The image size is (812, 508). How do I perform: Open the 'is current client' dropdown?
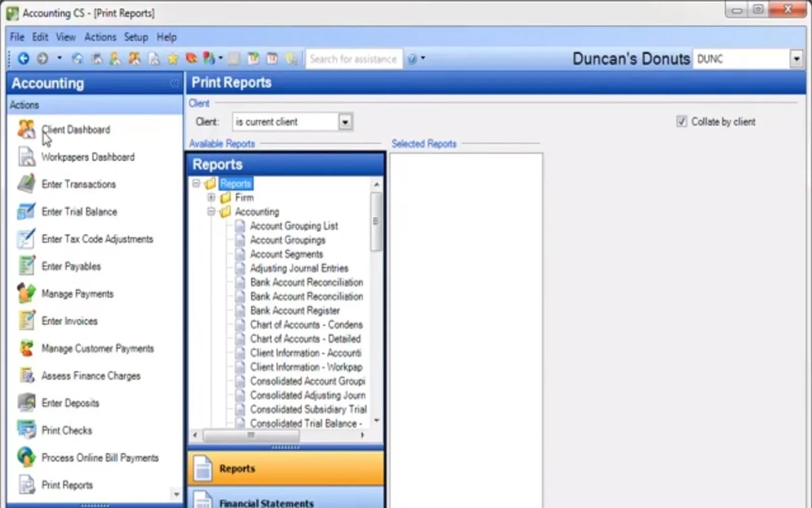pyautogui.click(x=345, y=122)
